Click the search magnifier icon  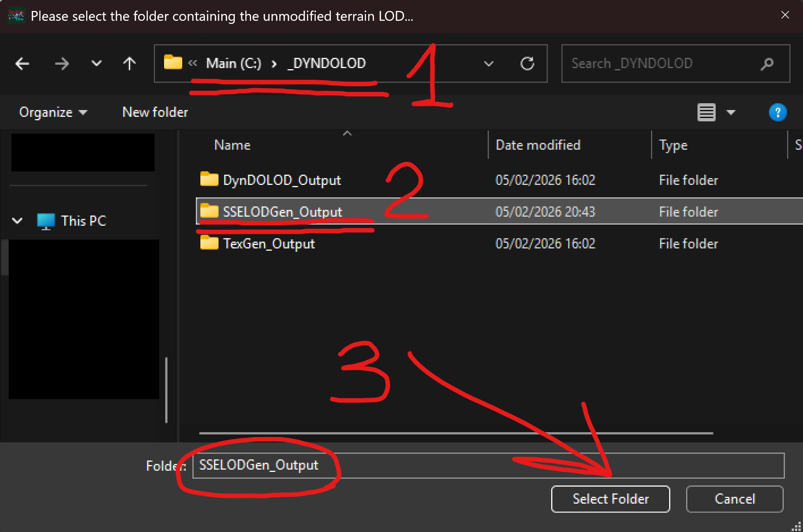[767, 64]
